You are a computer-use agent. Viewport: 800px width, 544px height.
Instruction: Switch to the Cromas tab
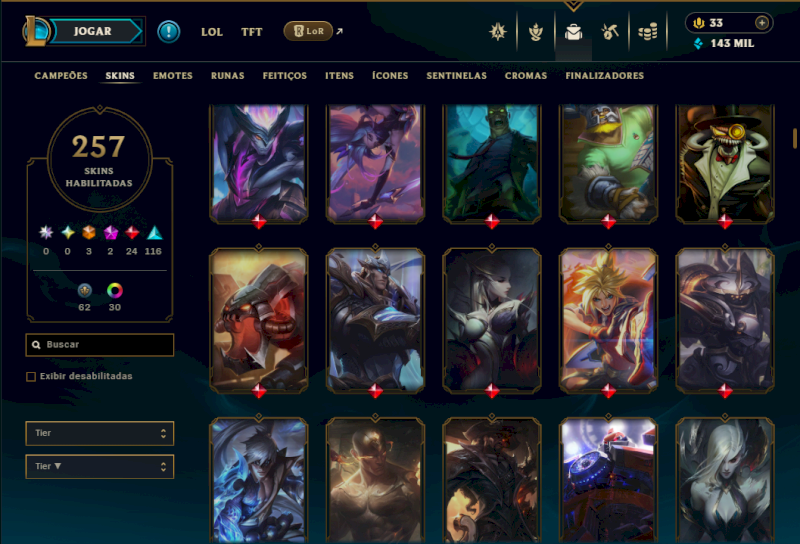pyautogui.click(x=526, y=76)
